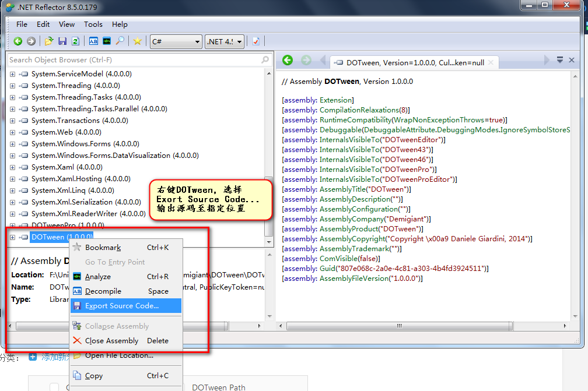This screenshot has width=588, height=391.
Task: Click the RuntimeCompatibility attribute link
Action: 355,120
